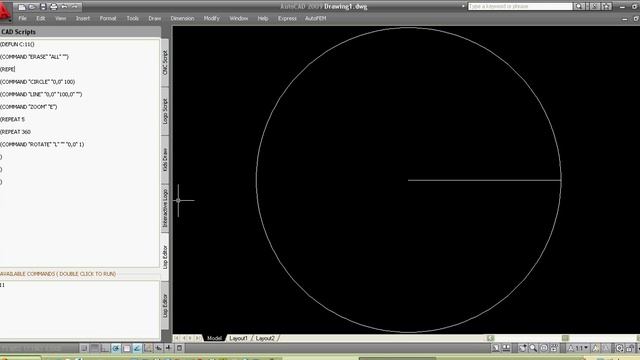640x360 pixels.
Task: Toggle Object Snap in status bar
Action: coord(127,348)
